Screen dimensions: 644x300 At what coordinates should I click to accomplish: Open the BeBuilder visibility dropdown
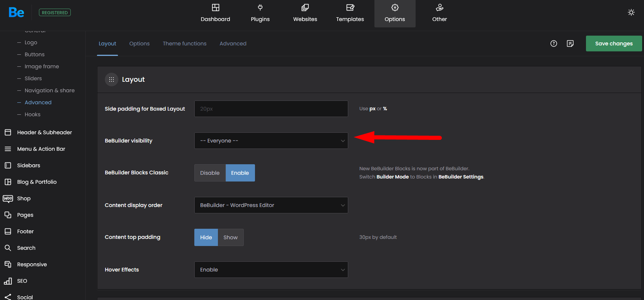(271, 141)
